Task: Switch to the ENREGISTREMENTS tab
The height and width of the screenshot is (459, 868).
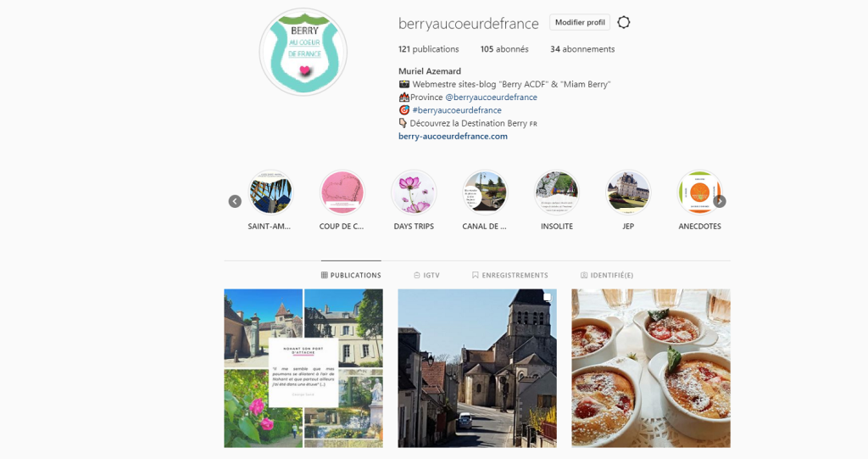Action: point(509,275)
